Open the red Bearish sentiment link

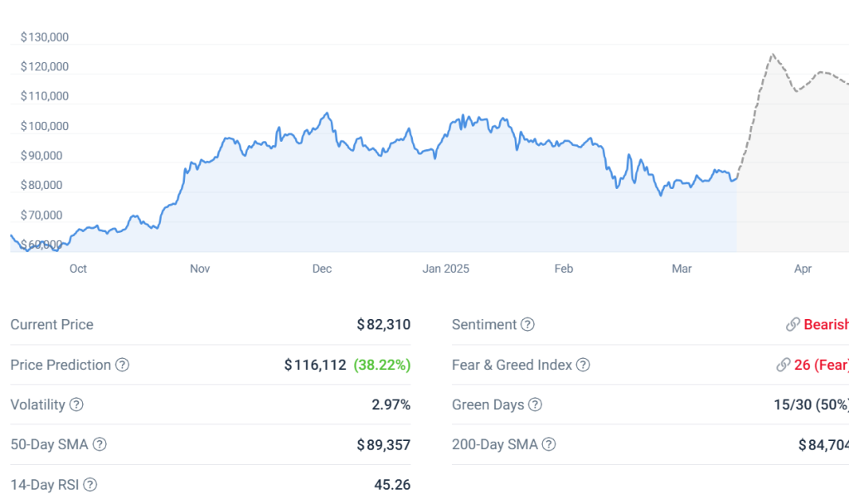click(x=826, y=325)
